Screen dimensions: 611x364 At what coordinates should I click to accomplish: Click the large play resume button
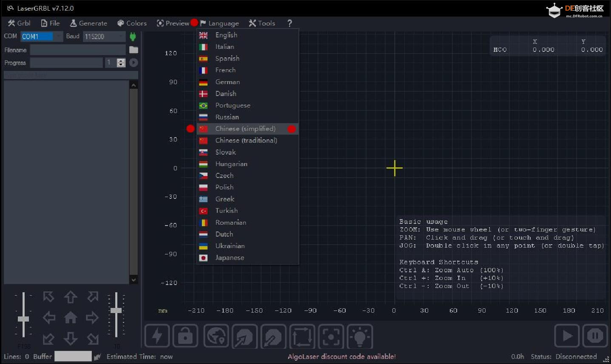567,336
